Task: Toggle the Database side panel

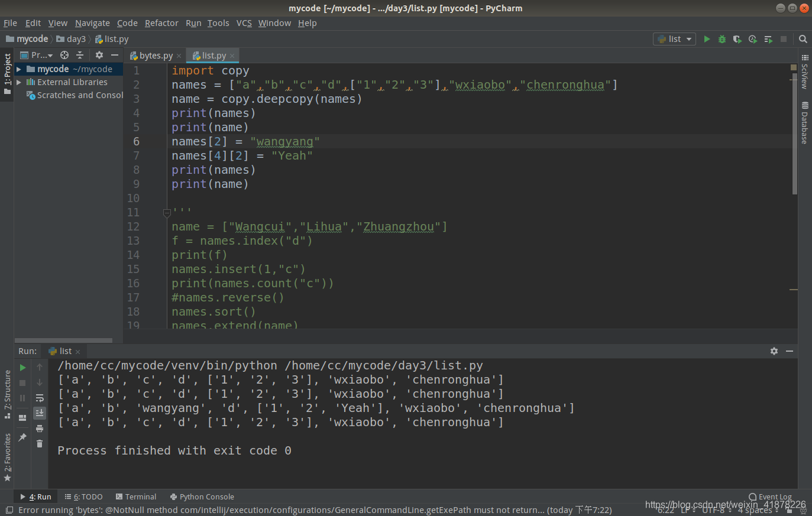Action: tap(805, 123)
